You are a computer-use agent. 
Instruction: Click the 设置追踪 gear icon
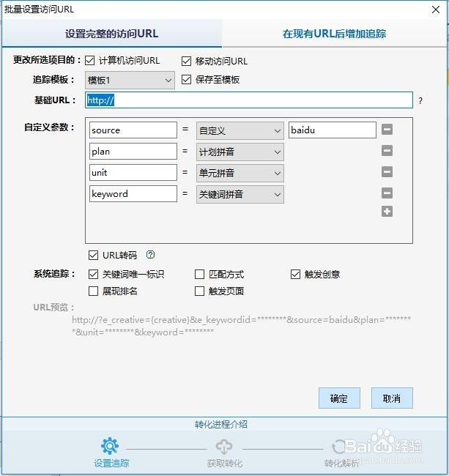pos(110,446)
